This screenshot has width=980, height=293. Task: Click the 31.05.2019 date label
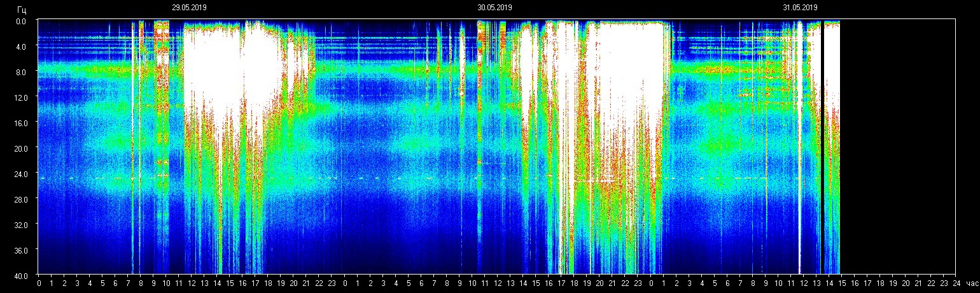[x=800, y=8]
